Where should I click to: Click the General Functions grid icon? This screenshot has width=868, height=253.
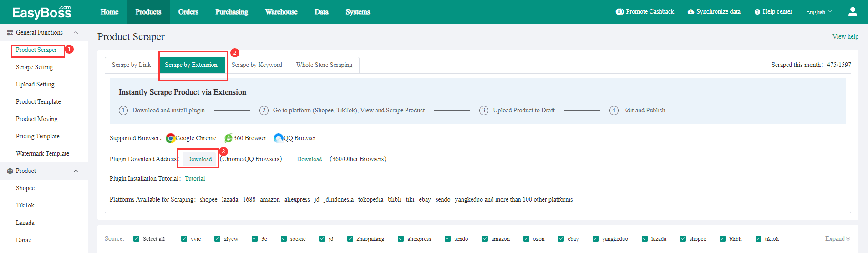click(x=10, y=33)
